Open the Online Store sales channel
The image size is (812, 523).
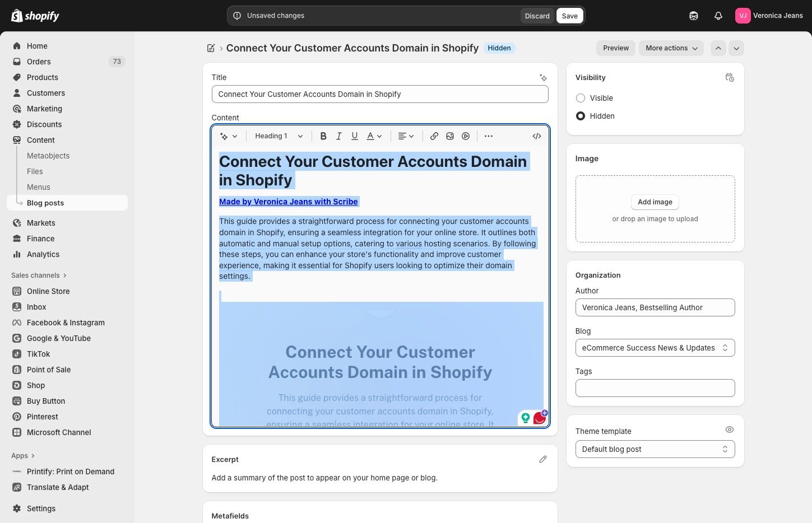[67, 291]
